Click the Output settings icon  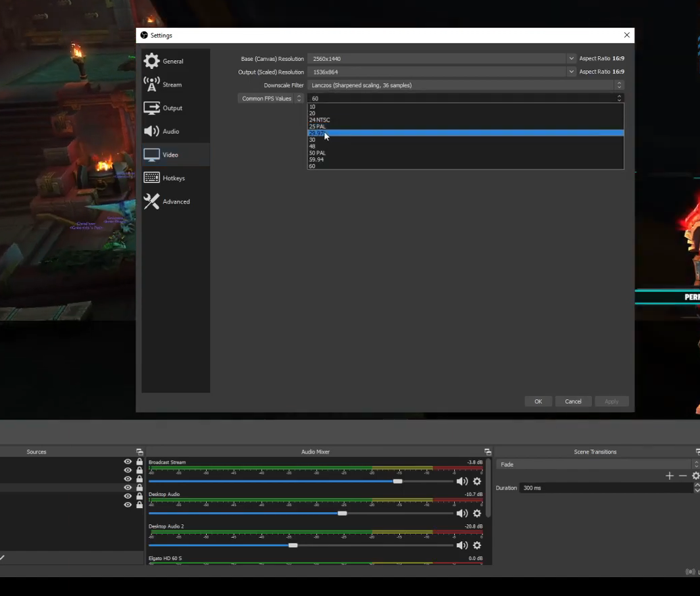click(x=151, y=107)
